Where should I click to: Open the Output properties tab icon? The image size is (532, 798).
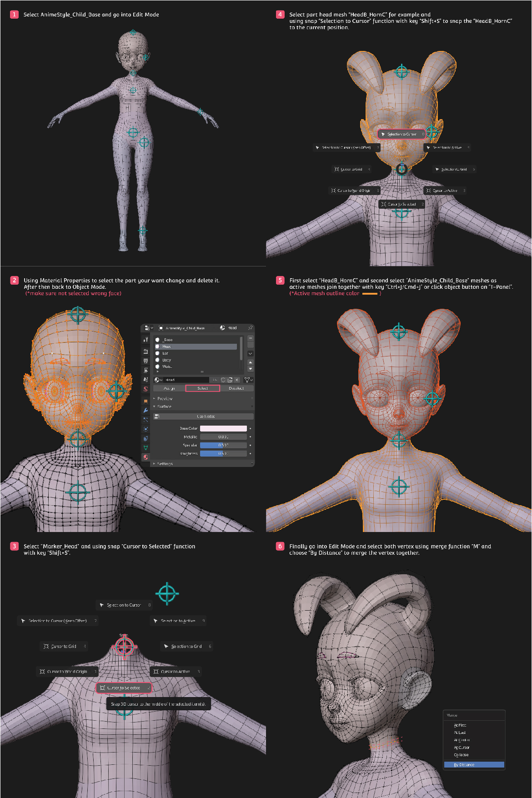click(146, 361)
